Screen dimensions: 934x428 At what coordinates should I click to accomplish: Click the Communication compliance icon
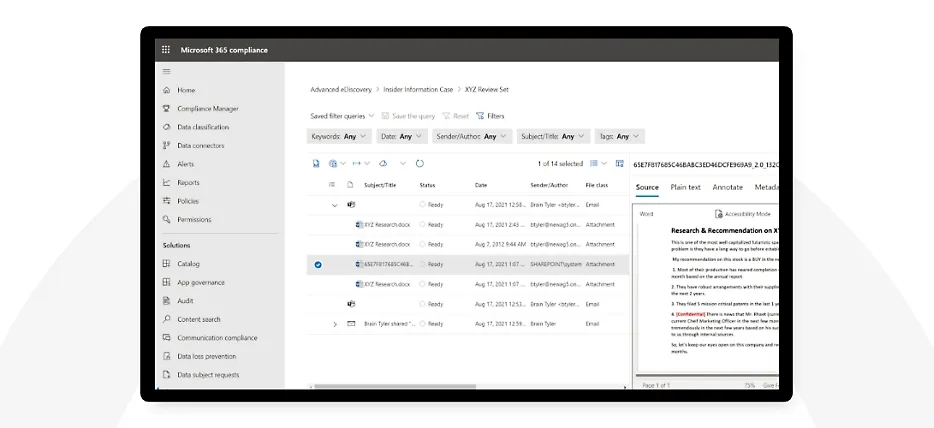pyautogui.click(x=166, y=338)
